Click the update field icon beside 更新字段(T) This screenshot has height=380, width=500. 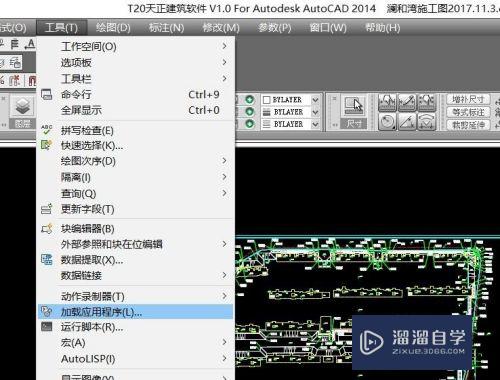click(x=46, y=209)
